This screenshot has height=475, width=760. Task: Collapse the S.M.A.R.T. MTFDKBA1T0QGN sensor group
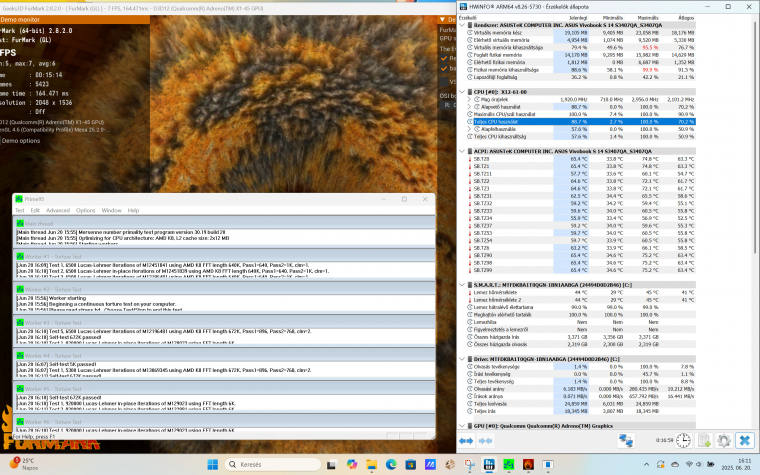point(462,285)
